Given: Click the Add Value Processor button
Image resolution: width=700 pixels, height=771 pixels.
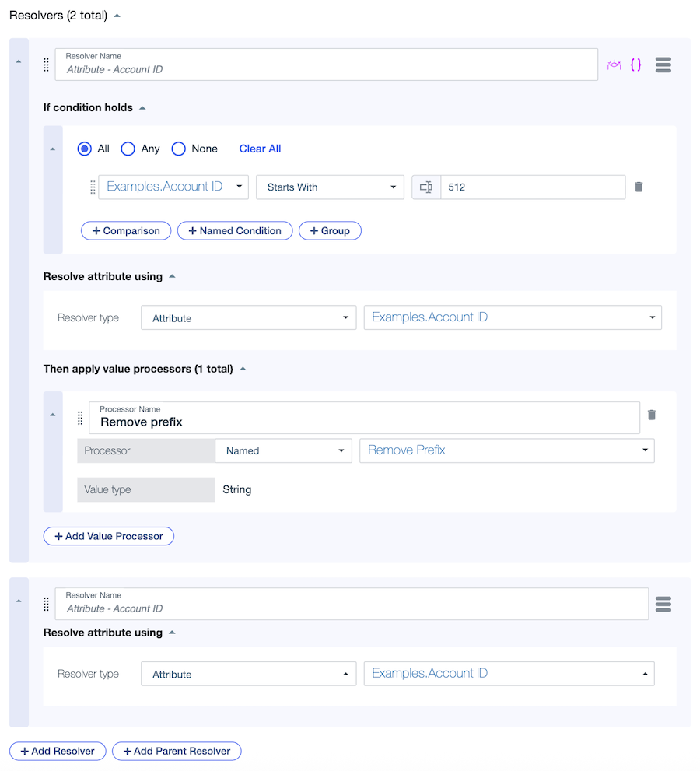Looking at the screenshot, I should pos(108,536).
